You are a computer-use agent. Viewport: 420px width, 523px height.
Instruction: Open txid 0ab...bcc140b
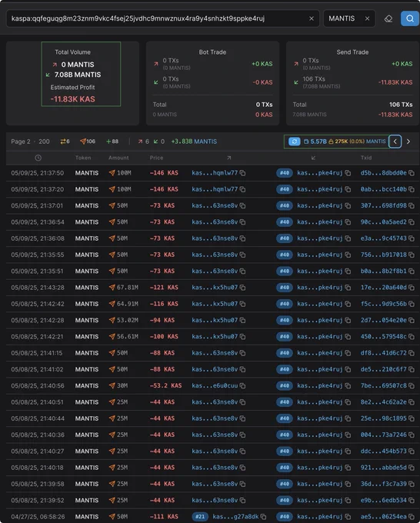click(x=383, y=189)
